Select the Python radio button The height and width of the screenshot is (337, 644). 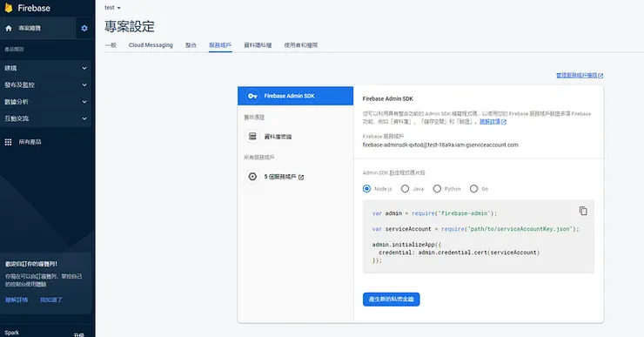(x=437, y=189)
